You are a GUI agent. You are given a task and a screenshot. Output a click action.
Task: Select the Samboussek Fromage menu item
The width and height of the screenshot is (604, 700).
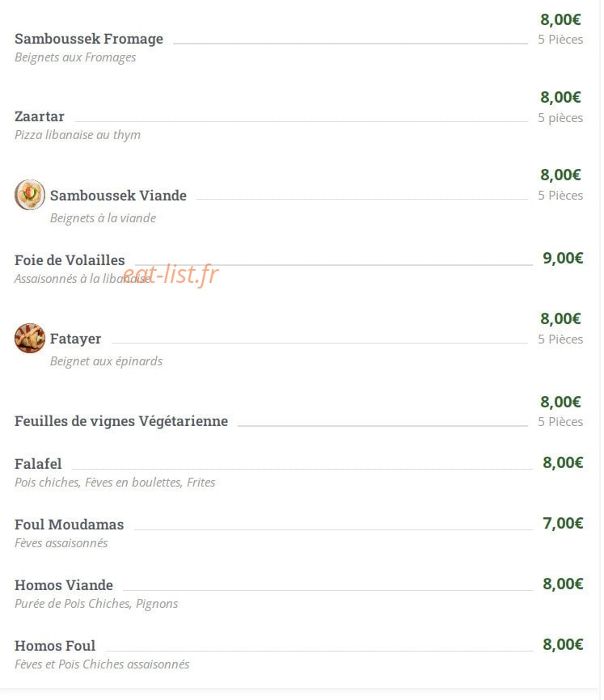pyautogui.click(x=89, y=39)
